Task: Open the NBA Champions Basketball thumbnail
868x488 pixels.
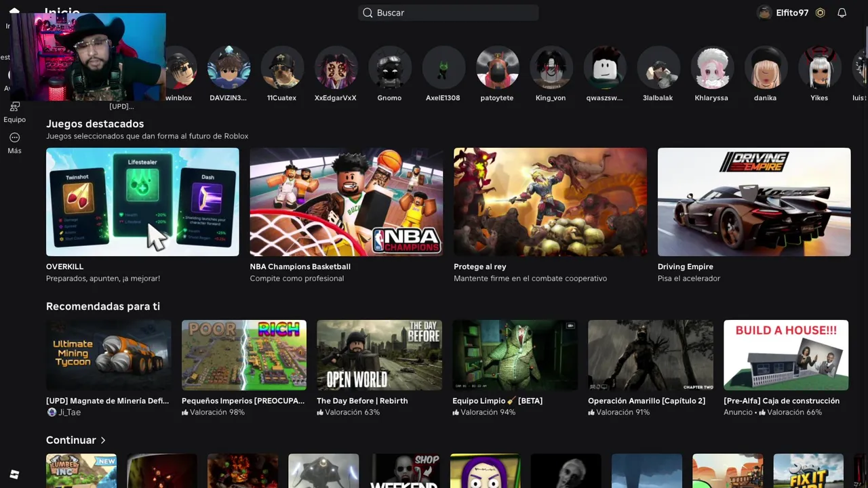Action: point(347,202)
